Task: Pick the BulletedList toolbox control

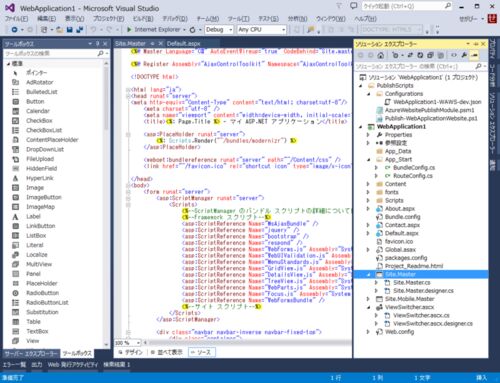Action: [x=42, y=92]
